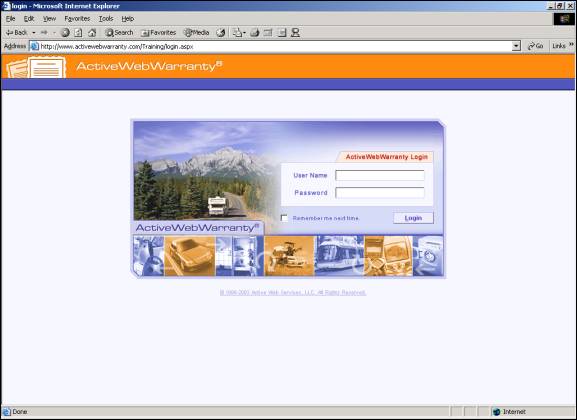Expand the address bar dropdown arrow
The image size is (577, 420).
click(516, 46)
